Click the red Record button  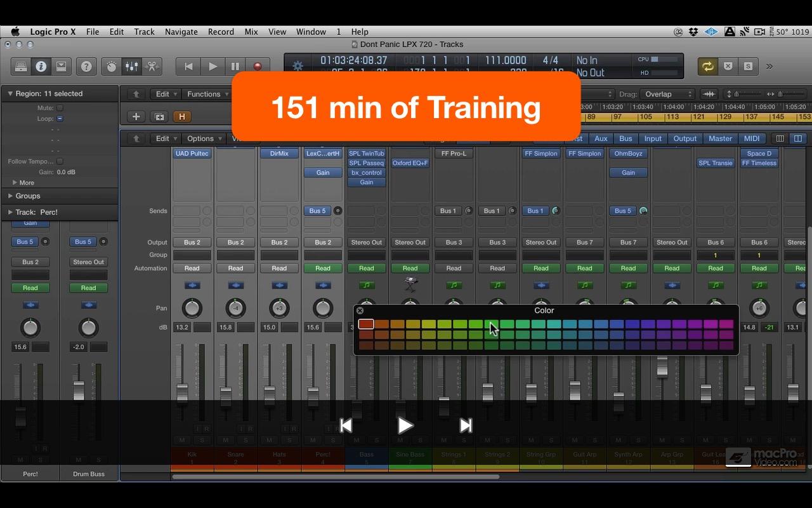pyautogui.click(x=258, y=66)
